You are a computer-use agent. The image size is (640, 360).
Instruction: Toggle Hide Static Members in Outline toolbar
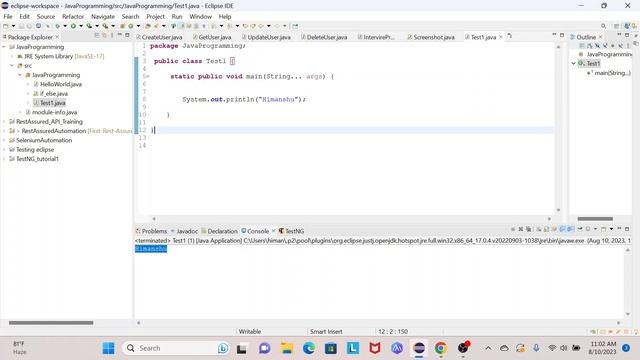pyautogui.click(x=605, y=45)
